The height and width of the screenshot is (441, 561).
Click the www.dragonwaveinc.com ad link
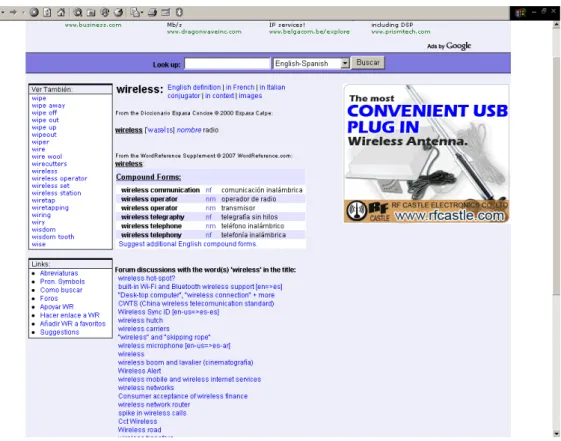(x=204, y=32)
